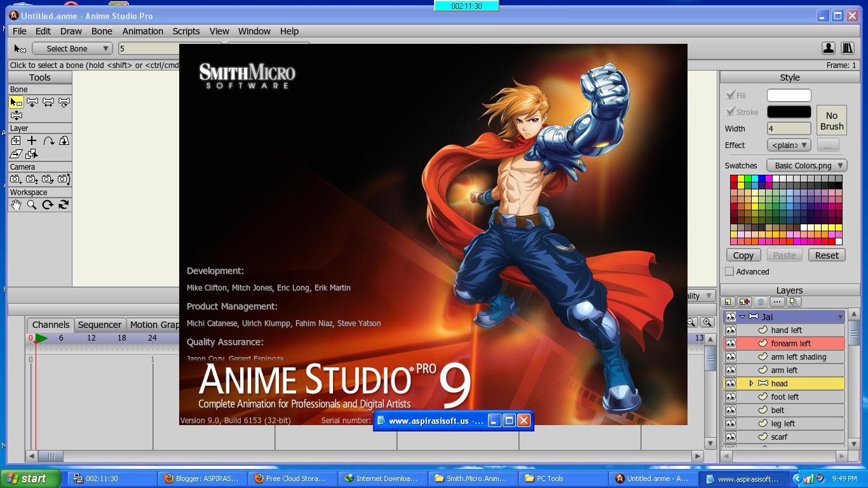The height and width of the screenshot is (488, 868).
Task: Collapse the Jai bone group
Action: coord(742,317)
